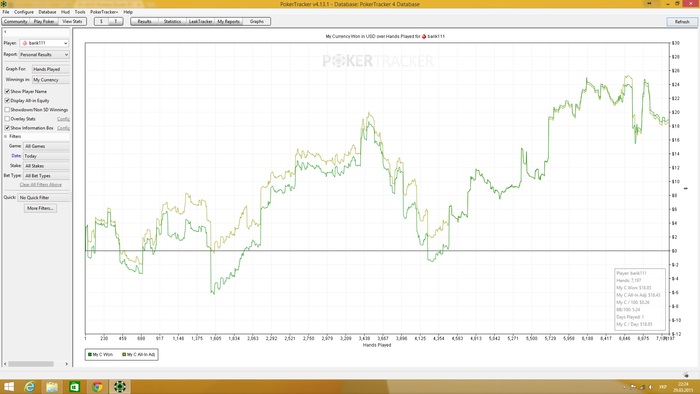Open the Quick filter No Quick Filter
Viewport: 700px width, 394px height.
click(44, 197)
